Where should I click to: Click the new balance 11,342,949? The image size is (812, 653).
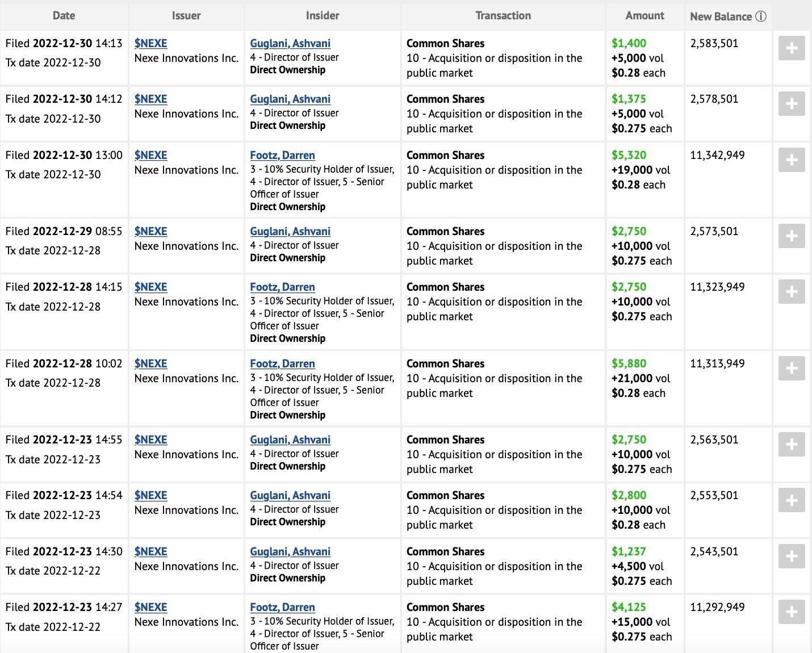pos(717,155)
